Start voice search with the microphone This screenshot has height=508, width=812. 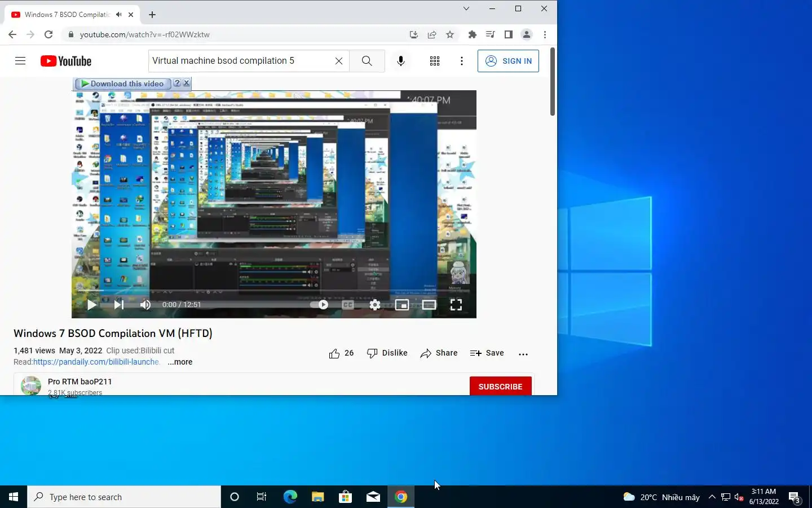401,61
